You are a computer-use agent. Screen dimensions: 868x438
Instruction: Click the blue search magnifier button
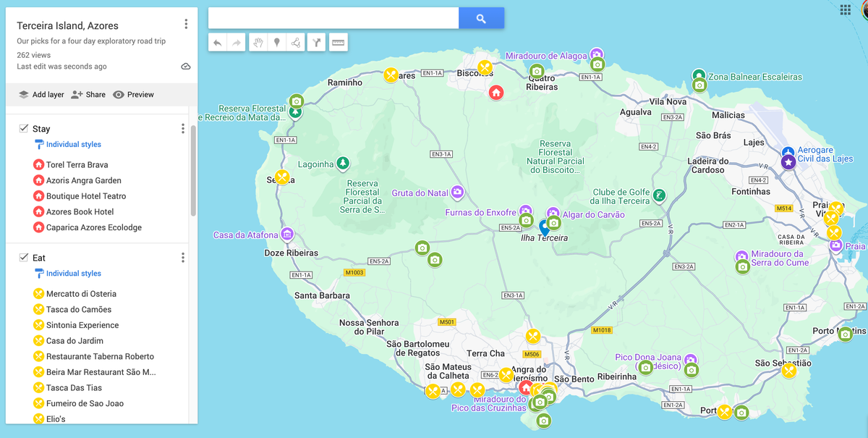click(481, 17)
